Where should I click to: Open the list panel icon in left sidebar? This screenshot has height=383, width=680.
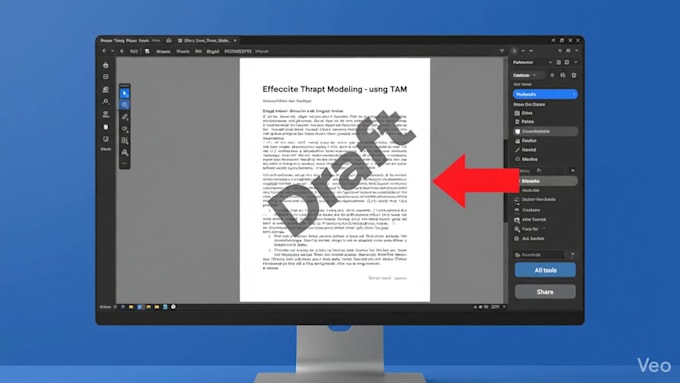click(105, 76)
